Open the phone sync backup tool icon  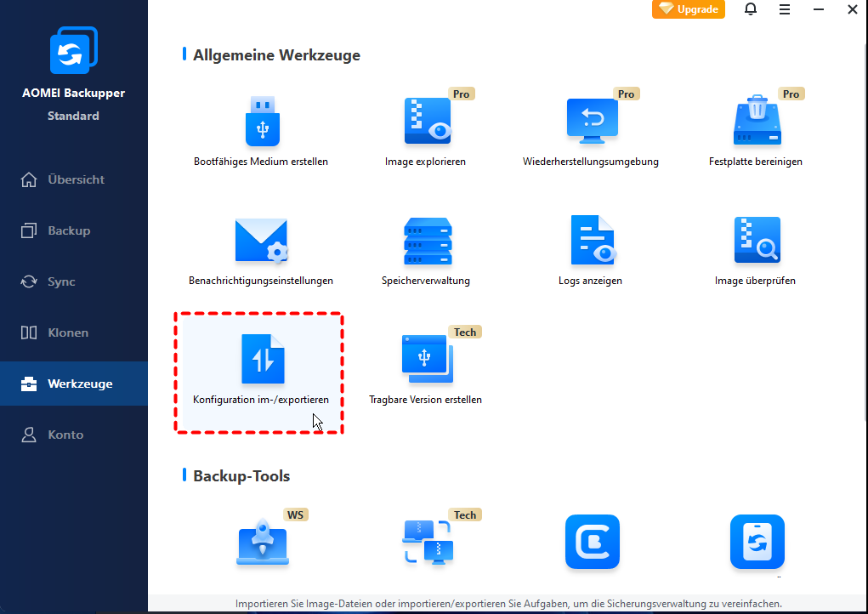click(x=757, y=542)
